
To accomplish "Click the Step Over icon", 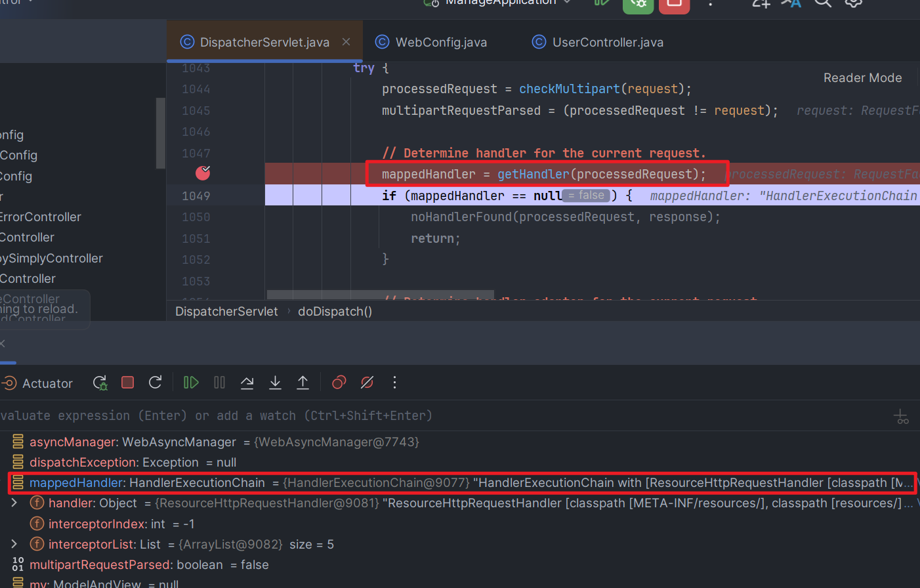I will [x=247, y=383].
